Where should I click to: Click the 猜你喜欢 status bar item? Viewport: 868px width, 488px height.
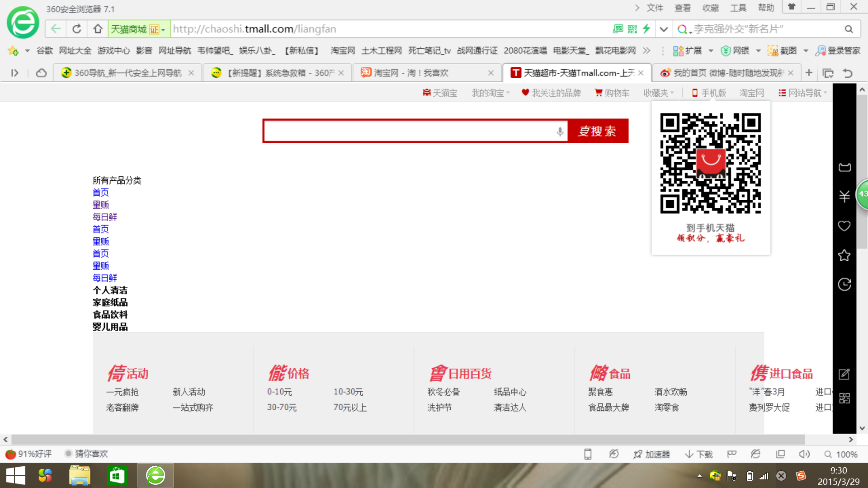(x=86, y=454)
